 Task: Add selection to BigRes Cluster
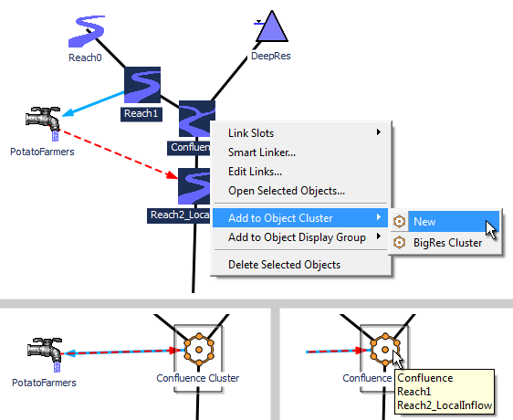(x=445, y=243)
